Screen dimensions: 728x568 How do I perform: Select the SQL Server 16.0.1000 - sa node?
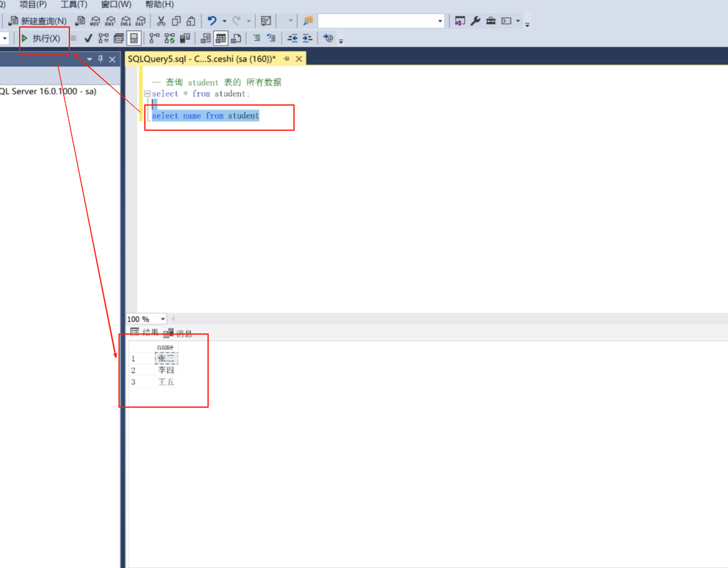[x=48, y=91]
